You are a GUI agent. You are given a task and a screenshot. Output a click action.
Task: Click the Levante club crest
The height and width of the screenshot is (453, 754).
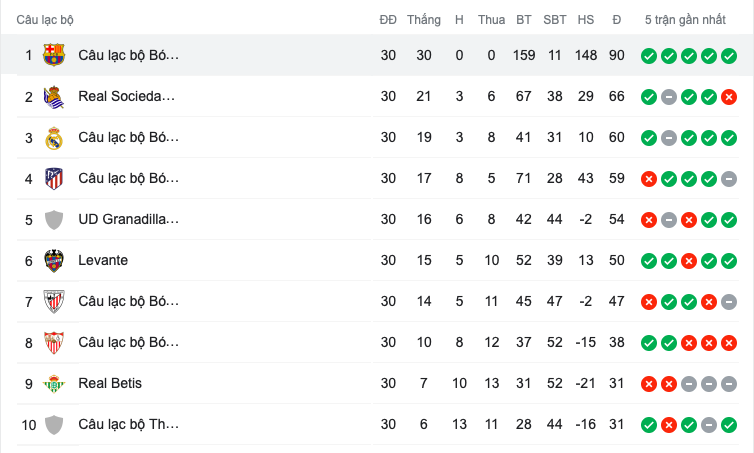coord(54,260)
